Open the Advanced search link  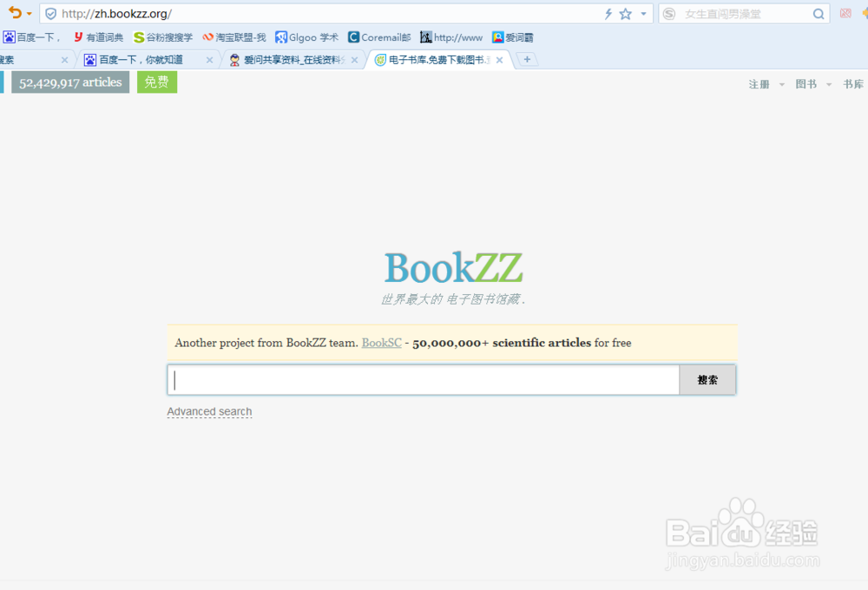(209, 412)
